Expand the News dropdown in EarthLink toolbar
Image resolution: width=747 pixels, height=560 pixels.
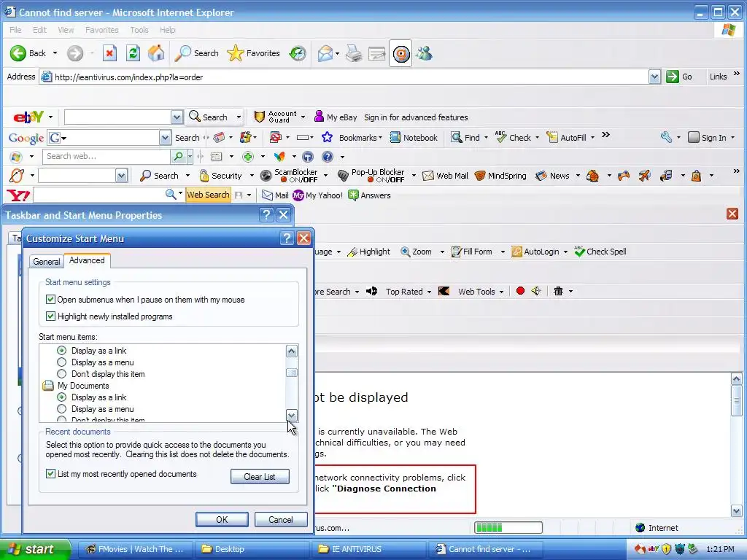pyautogui.click(x=578, y=176)
